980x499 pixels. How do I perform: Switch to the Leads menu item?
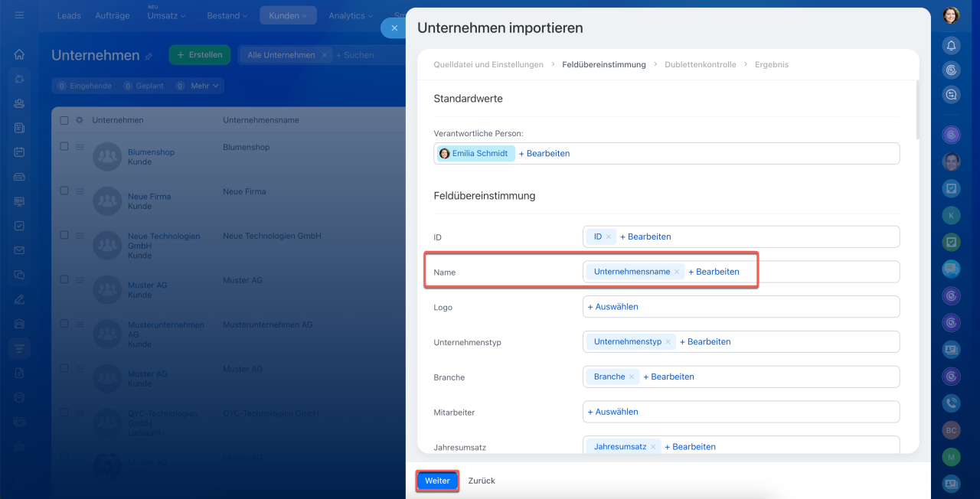click(x=69, y=15)
